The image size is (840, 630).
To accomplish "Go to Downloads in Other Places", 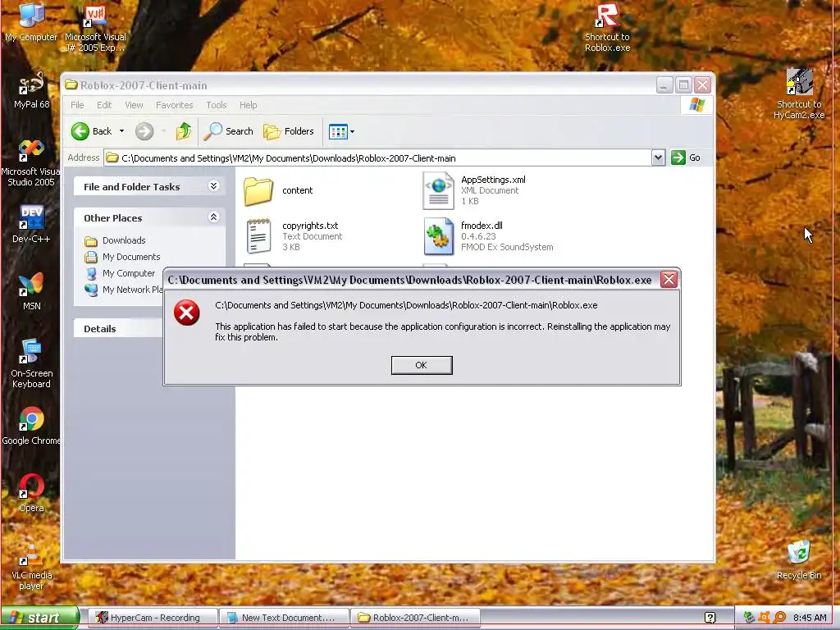I will tap(124, 240).
